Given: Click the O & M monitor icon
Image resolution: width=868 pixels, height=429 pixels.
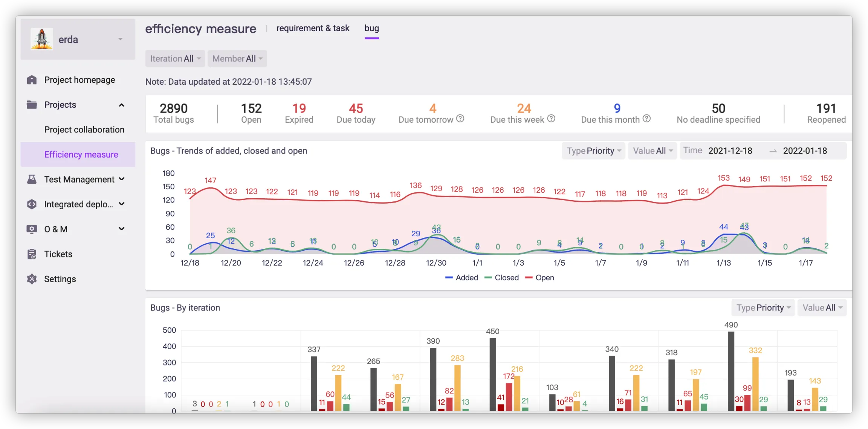Looking at the screenshot, I should coord(32,229).
